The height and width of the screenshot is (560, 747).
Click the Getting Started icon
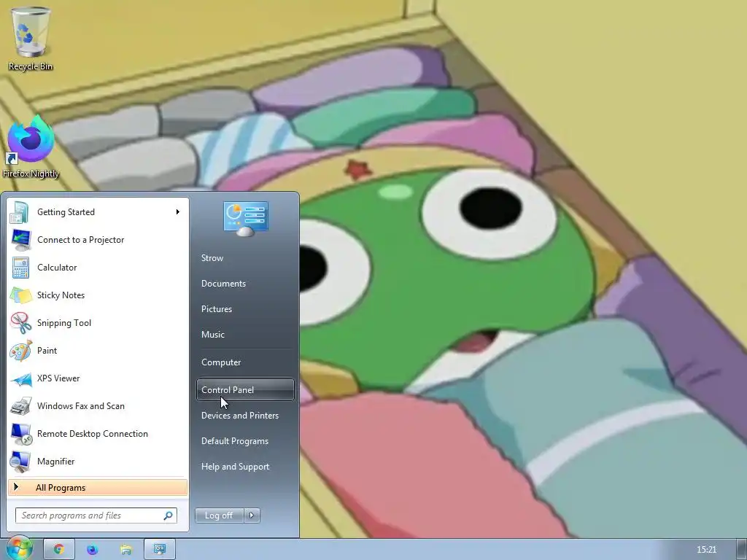(20, 212)
